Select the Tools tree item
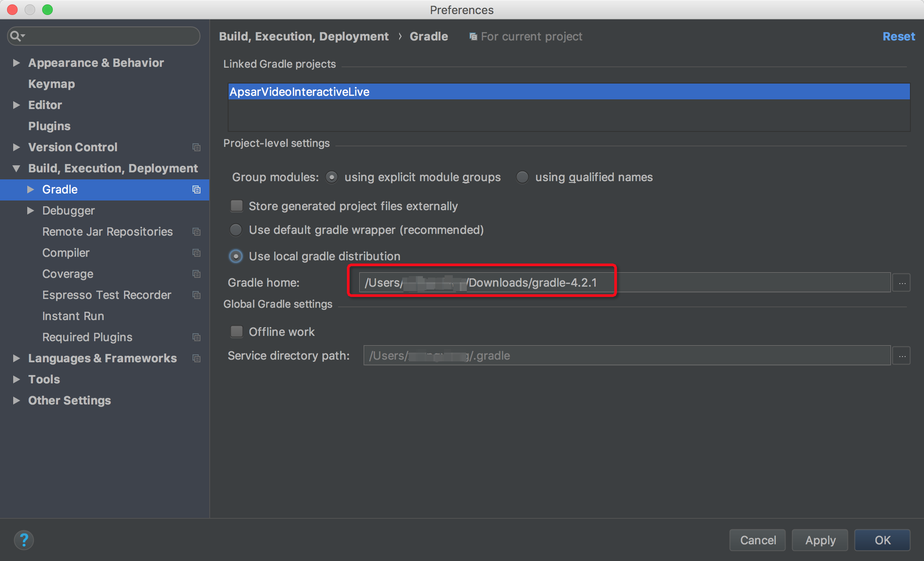Viewport: 924px width, 561px height. (44, 379)
